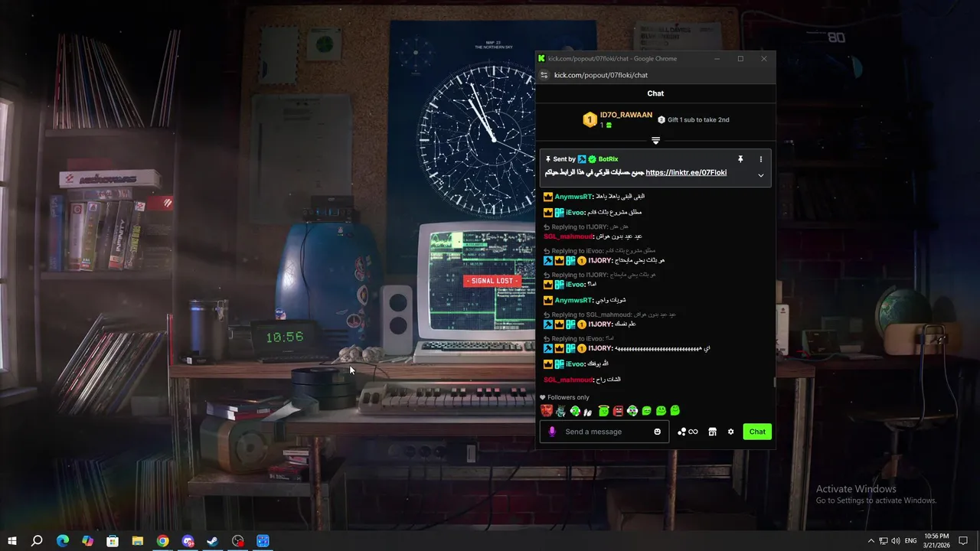980x551 pixels.
Task: Click the chat scrollbar thumb
Action: 773,381
